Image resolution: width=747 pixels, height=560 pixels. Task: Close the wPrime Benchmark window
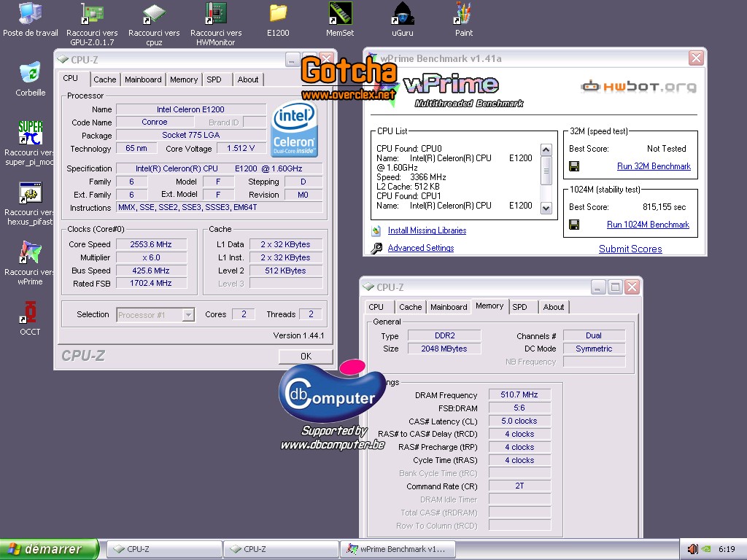click(x=696, y=58)
